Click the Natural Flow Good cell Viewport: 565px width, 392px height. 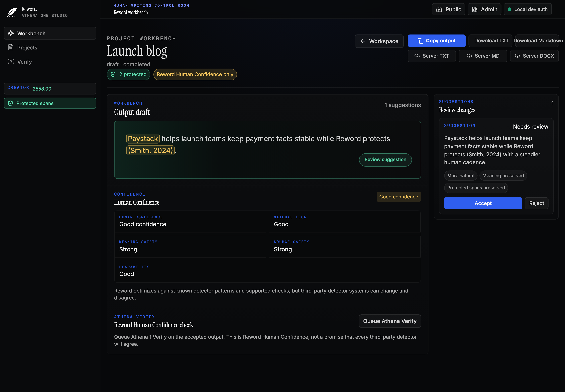[x=345, y=222]
